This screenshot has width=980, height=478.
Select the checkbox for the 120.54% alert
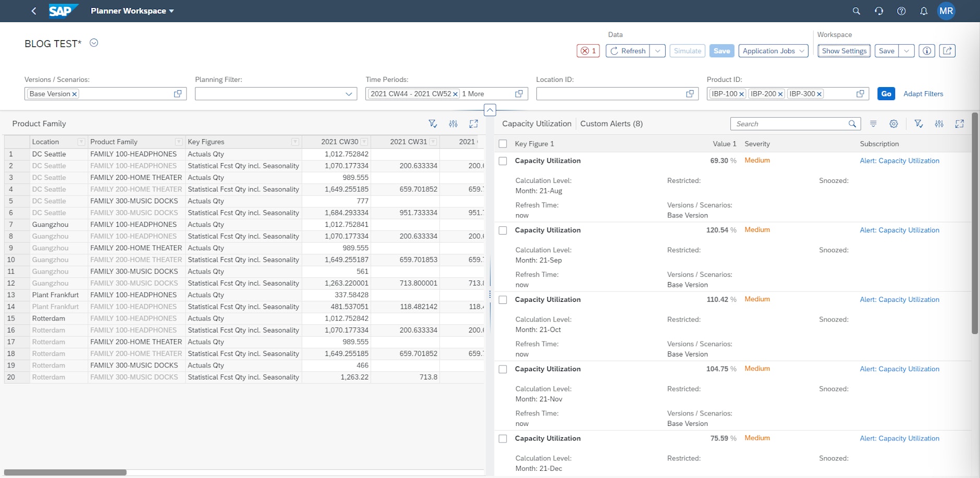(x=503, y=230)
